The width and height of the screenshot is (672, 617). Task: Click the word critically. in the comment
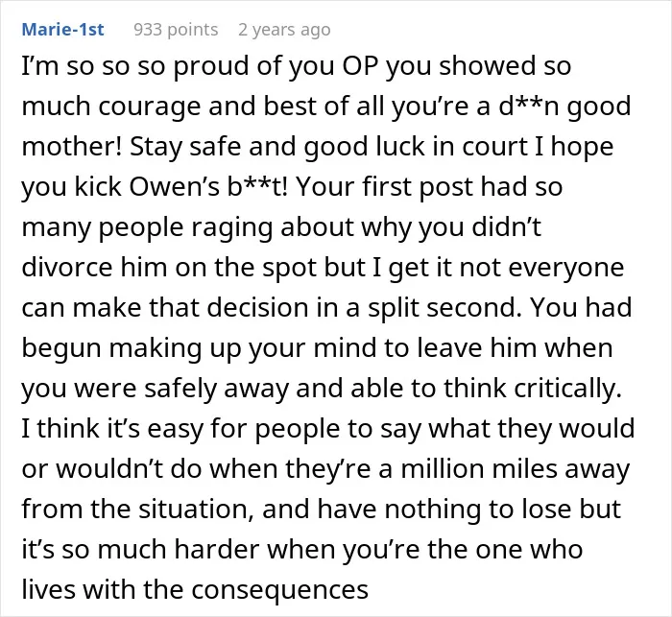click(567, 389)
